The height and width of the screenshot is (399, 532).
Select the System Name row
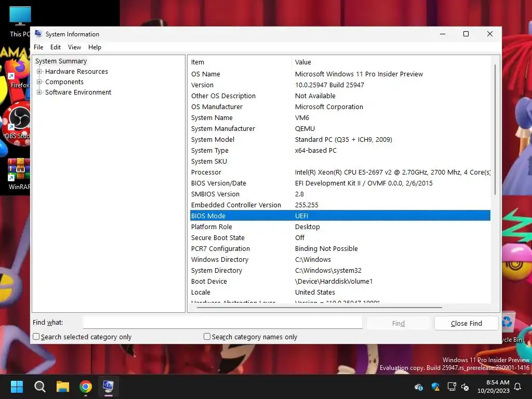point(340,118)
